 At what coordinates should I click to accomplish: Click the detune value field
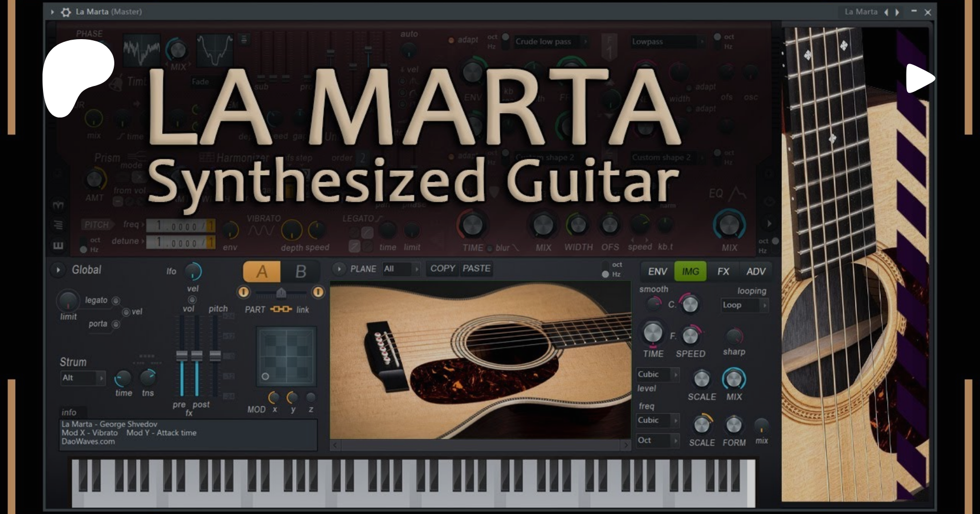181,241
